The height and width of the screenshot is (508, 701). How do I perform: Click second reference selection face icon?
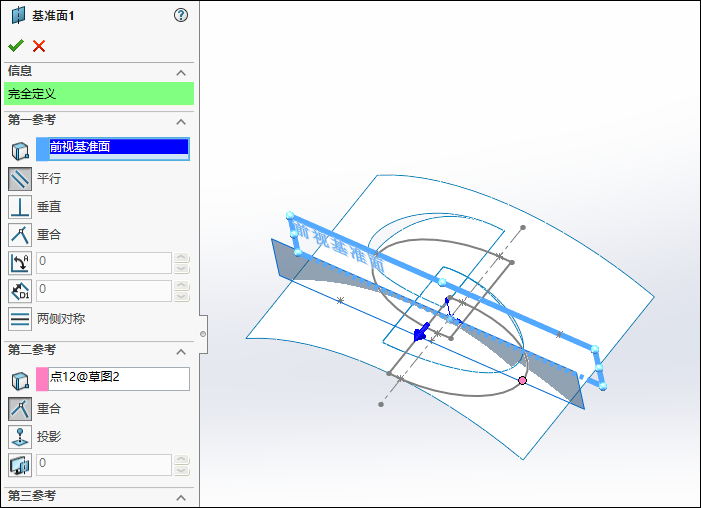point(20,381)
